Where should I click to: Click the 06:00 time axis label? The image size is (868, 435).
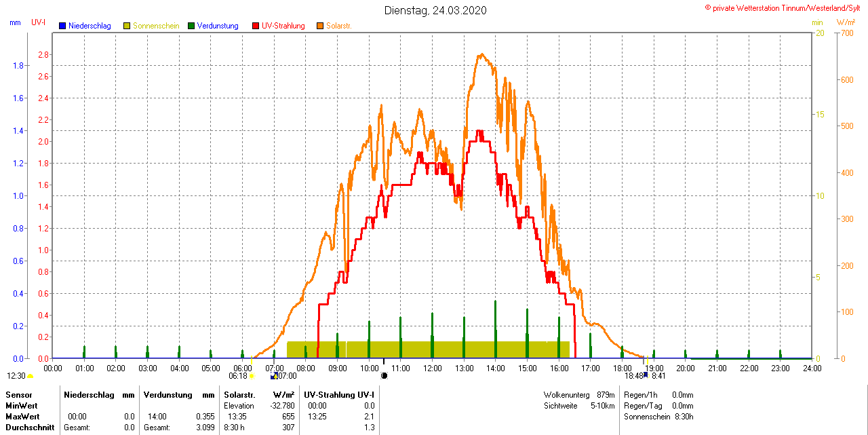click(x=243, y=368)
